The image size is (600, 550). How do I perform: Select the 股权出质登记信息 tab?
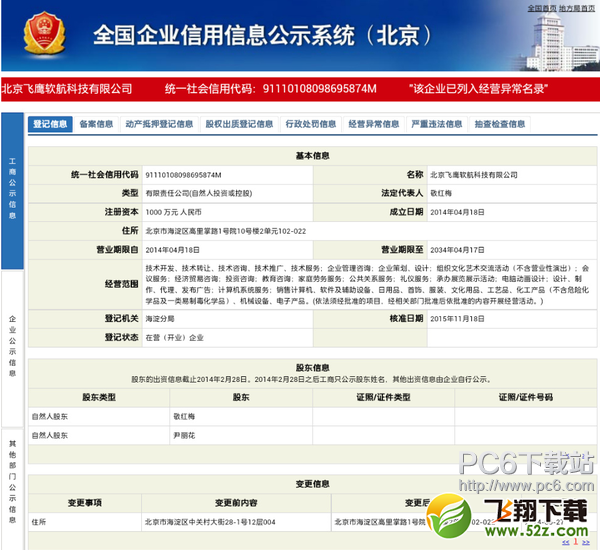pyautogui.click(x=239, y=125)
